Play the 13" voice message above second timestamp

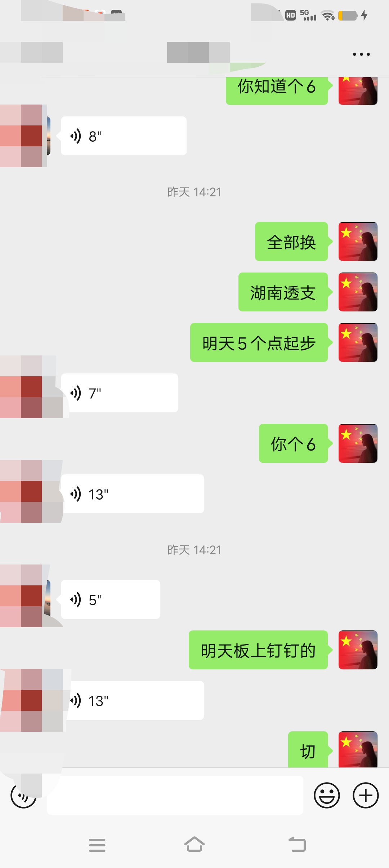click(133, 494)
